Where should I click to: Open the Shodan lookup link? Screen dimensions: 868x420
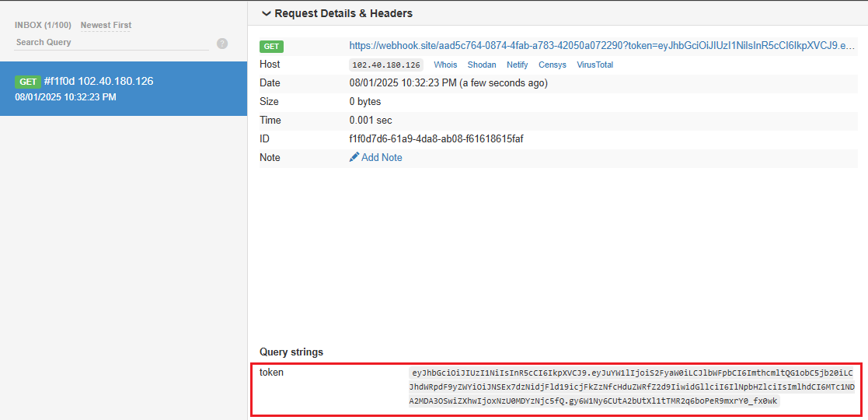[482, 65]
